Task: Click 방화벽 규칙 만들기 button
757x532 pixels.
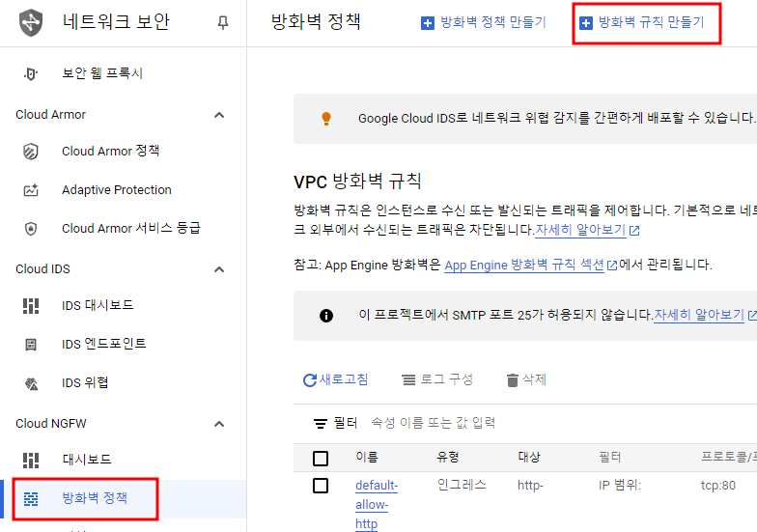Action: (641, 23)
